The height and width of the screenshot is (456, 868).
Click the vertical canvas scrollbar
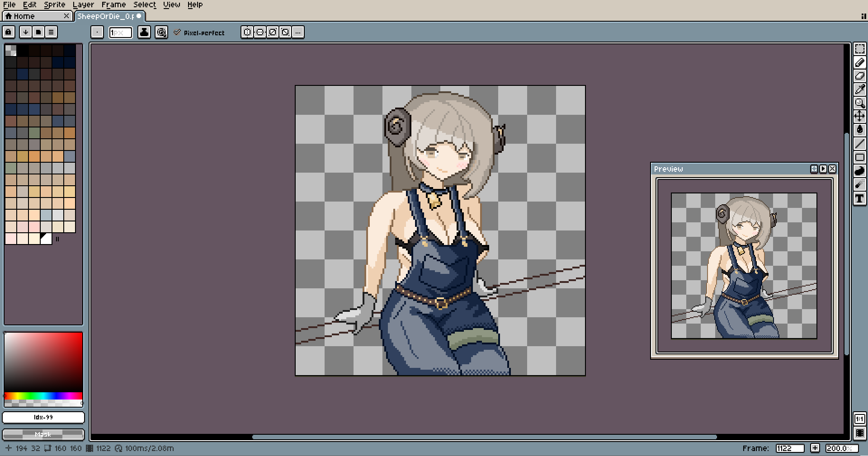(x=846, y=244)
